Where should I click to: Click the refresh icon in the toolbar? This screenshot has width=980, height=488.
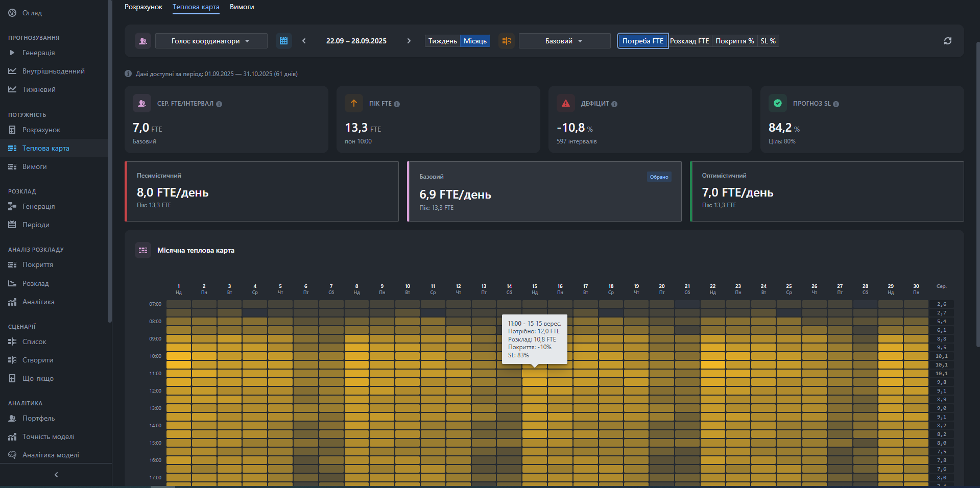947,41
